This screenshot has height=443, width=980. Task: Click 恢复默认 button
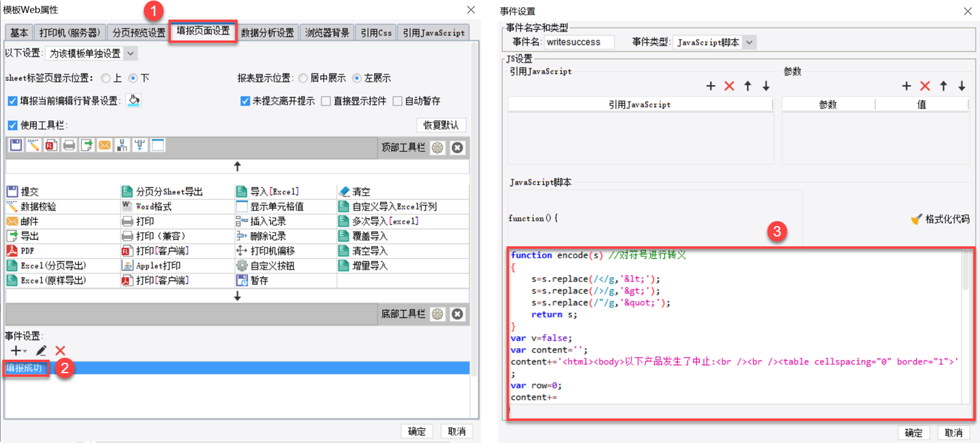click(441, 125)
